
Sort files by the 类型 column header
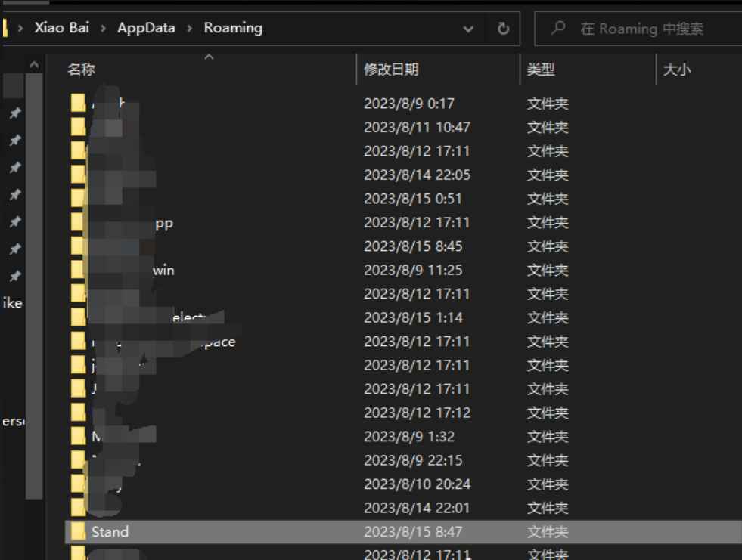click(541, 69)
